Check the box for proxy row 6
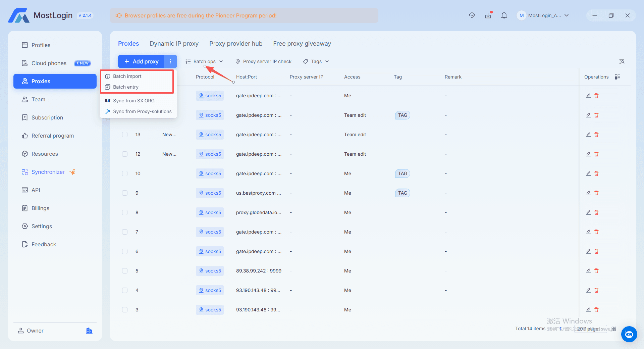Screen dimensions: 644x349 click(125, 251)
